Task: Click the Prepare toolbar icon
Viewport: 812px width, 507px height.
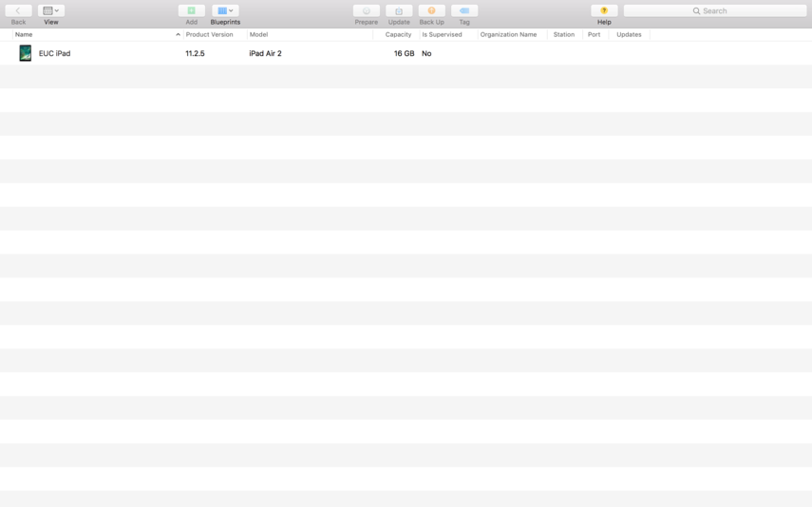Action: 366,10
